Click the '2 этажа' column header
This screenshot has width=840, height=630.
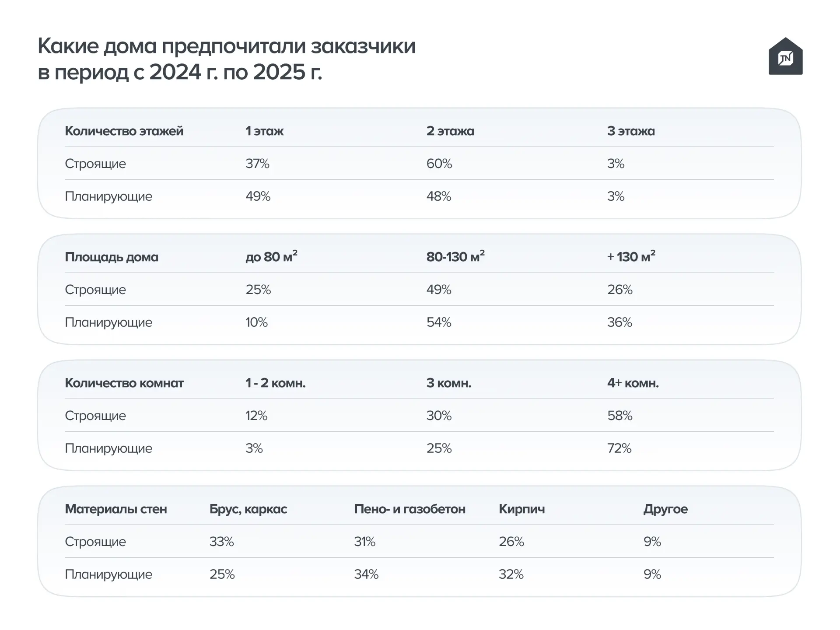click(450, 131)
